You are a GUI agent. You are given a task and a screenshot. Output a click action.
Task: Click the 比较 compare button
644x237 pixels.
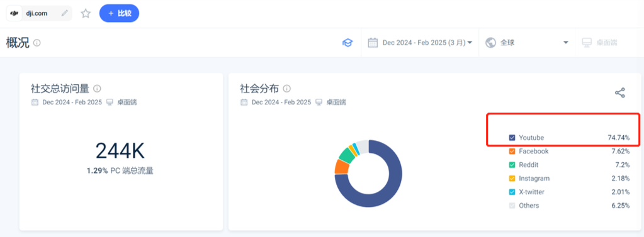point(119,13)
